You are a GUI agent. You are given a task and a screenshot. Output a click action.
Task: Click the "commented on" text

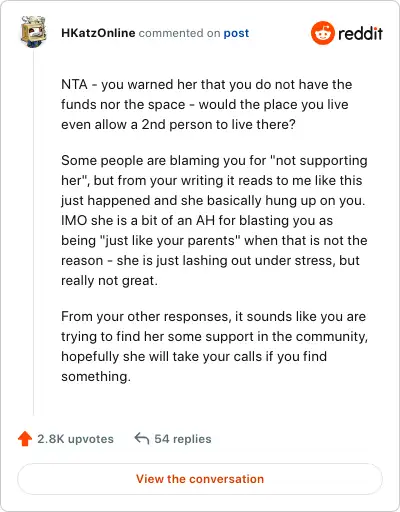179,33
